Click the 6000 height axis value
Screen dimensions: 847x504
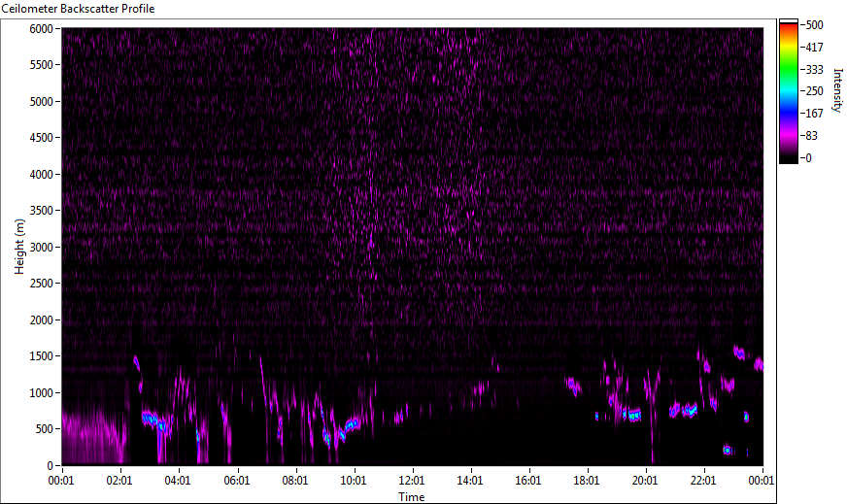pos(42,28)
